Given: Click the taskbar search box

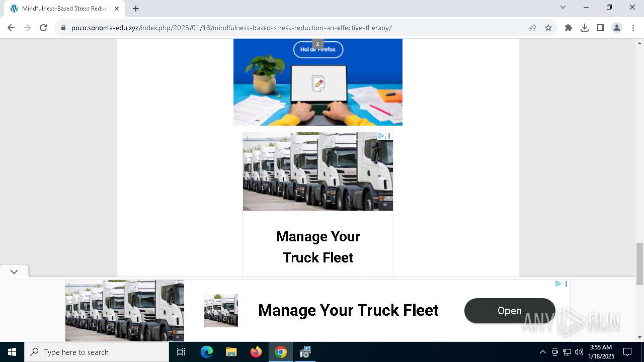Looking at the screenshot, I should point(97,352).
